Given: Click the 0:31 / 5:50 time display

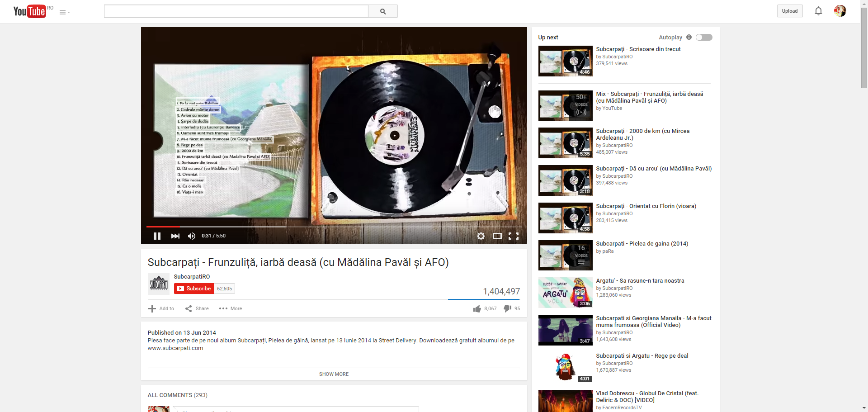Looking at the screenshot, I should pos(213,236).
